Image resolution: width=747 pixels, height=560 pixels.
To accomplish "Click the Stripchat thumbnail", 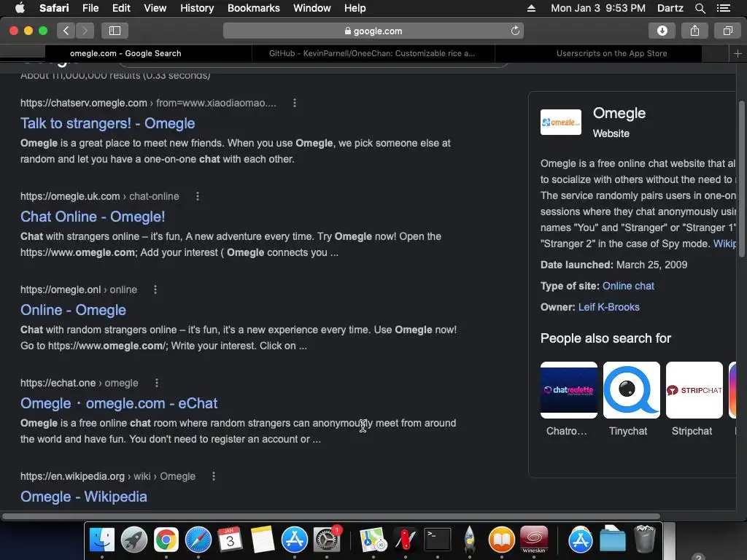I will coord(694,390).
